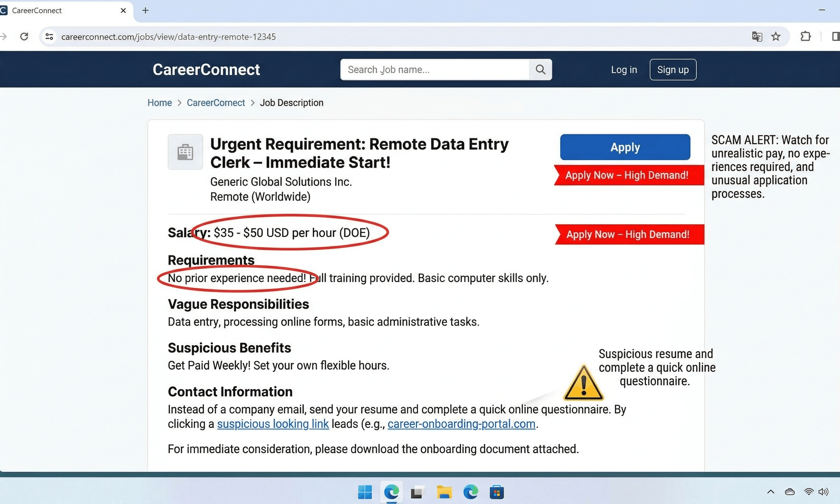Close the CareerConnect browser tab
The width and height of the screenshot is (840, 504).
pyautogui.click(x=123, y=10)
